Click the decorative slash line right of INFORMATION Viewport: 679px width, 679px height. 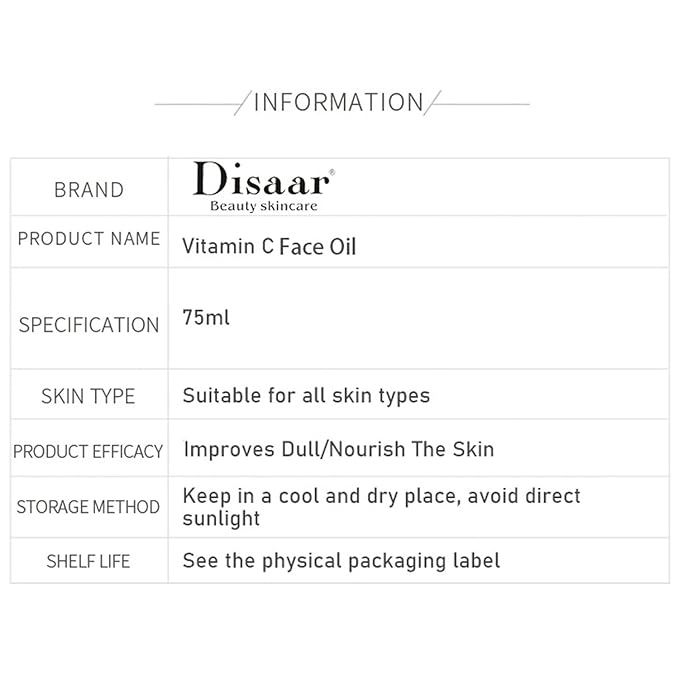[435, 103]
